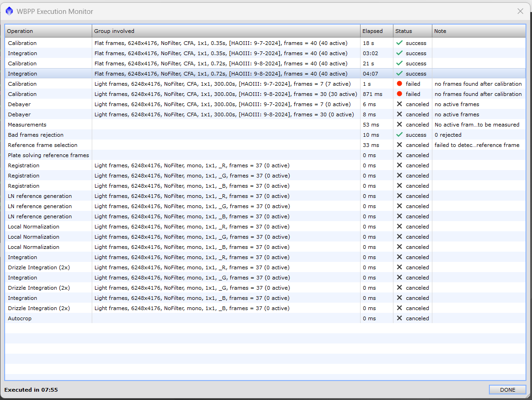Click the red failed icon for HAOIII 9-8-2024 calibration
This screenshot has height=400, width=532.
(399, 94)
